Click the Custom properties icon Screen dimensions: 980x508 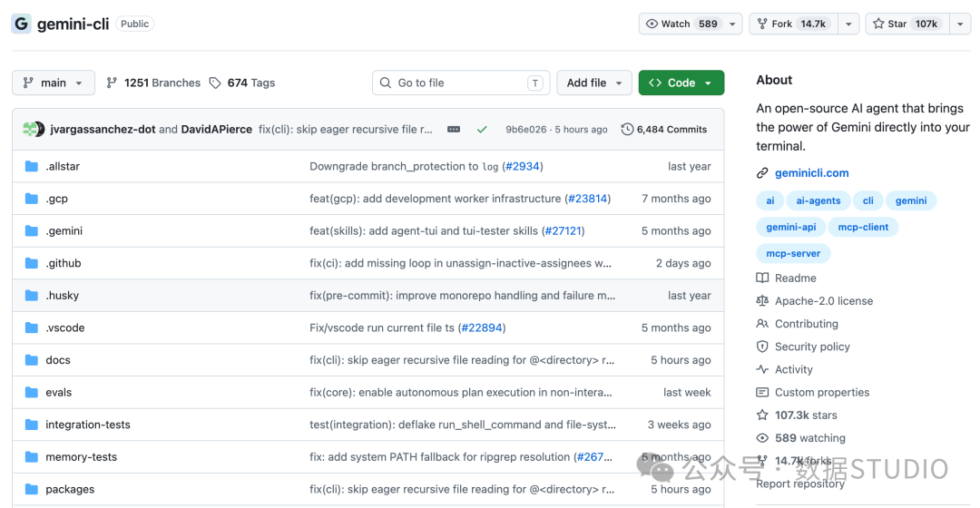pos(762,393)
